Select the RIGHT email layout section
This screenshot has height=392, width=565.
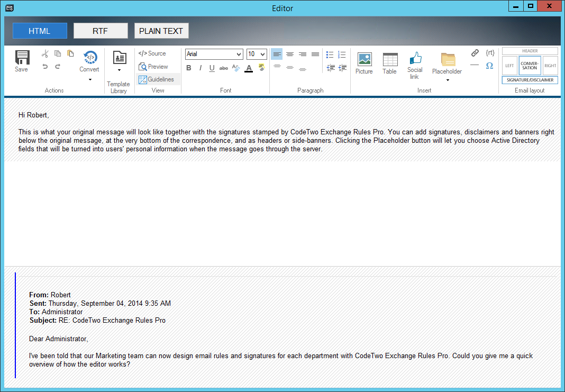coord(550,66)
